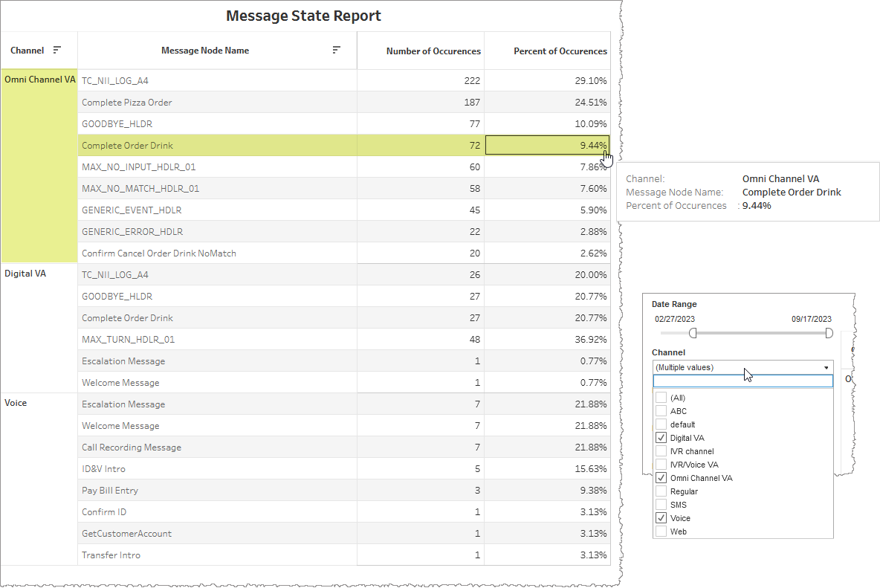
Task: Select the Complete Pizza Order row
Action: coord(127,102)
